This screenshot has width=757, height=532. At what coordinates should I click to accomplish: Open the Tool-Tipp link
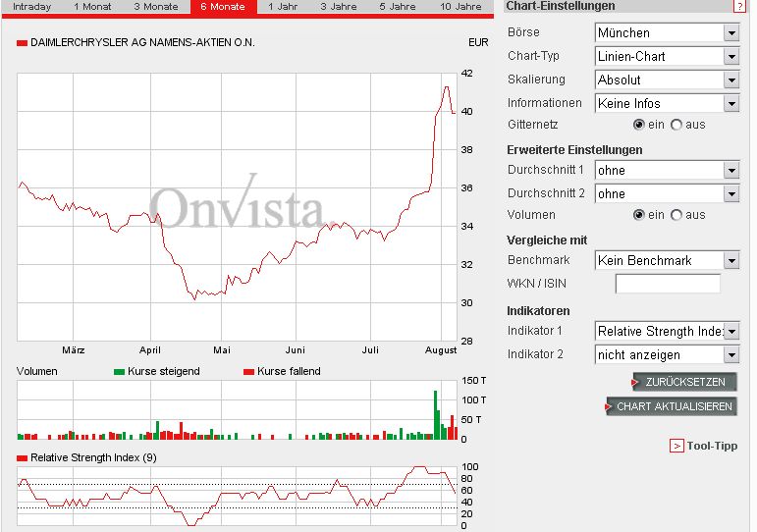point(712,446)
